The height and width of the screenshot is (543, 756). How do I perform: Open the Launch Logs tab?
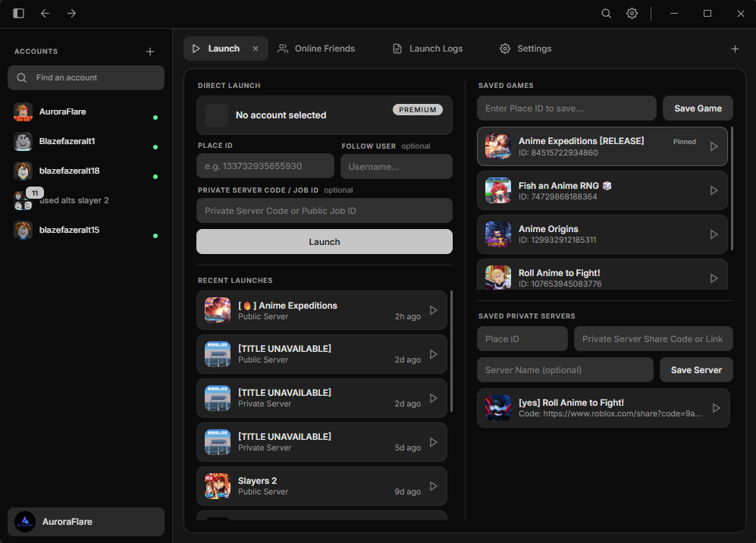click(x=428, y=49)
